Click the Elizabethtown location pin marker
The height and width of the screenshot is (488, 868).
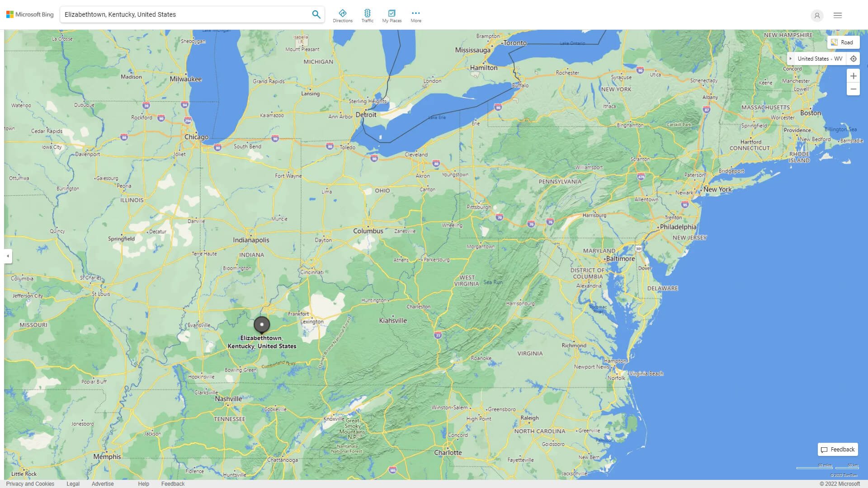(x=262, y=324)
